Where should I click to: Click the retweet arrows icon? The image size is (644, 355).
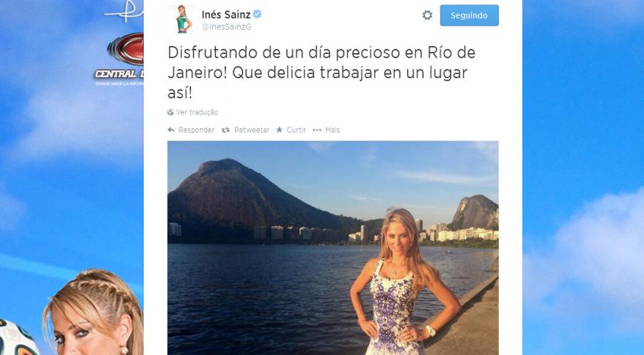click(x=225, y=130)
